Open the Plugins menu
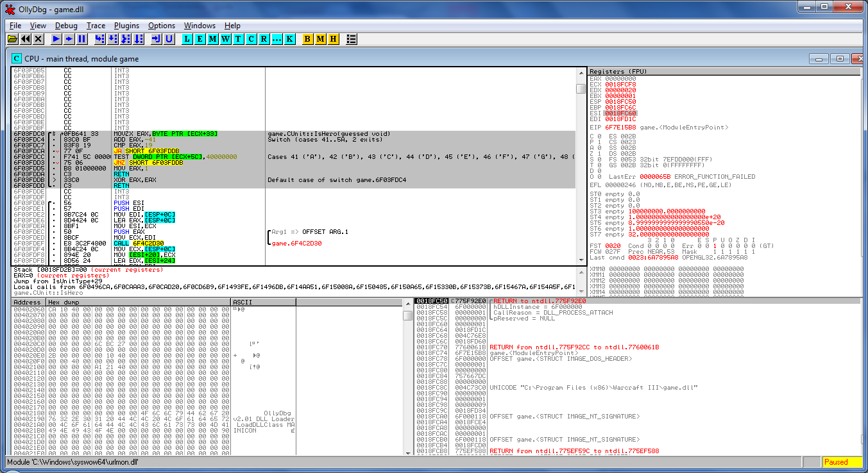The height and width of the screenshot is (473, 868). pos(126,26)
